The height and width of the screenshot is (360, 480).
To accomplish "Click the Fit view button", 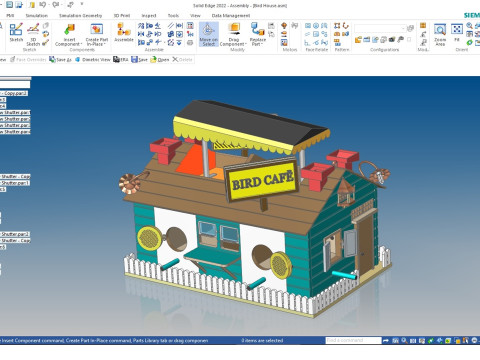I will 457,33.
